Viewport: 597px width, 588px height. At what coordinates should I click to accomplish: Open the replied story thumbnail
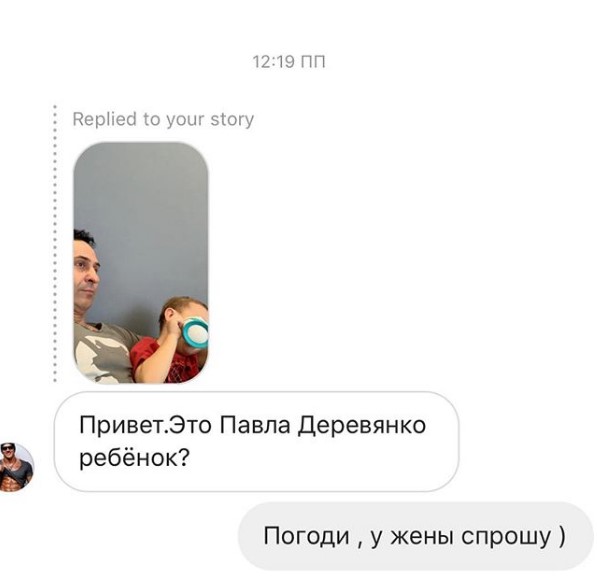[141, 263]
